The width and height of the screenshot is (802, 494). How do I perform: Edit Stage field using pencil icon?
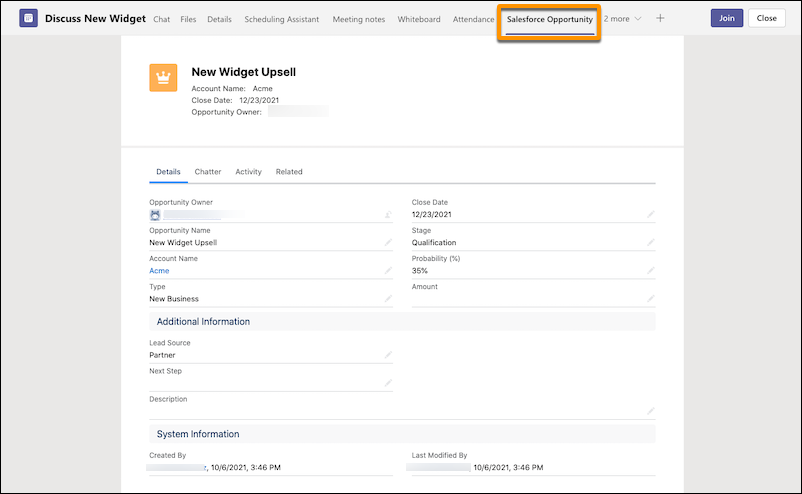point(651,242)
